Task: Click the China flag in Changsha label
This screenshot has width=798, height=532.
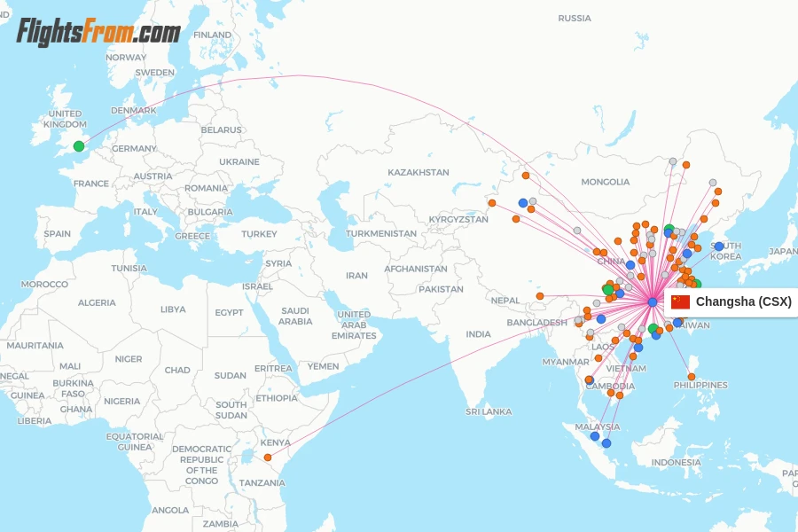Action: click(x=680, y=301)
